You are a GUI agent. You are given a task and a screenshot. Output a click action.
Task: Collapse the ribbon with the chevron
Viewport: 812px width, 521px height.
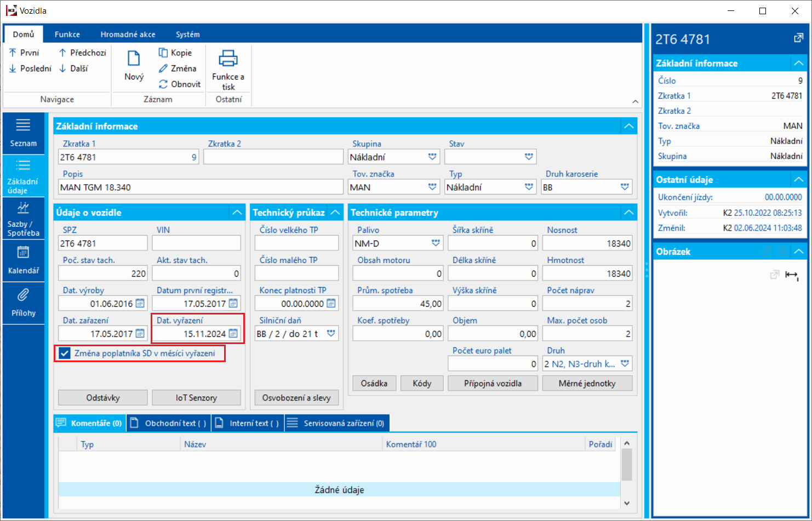tap(635, 101)
